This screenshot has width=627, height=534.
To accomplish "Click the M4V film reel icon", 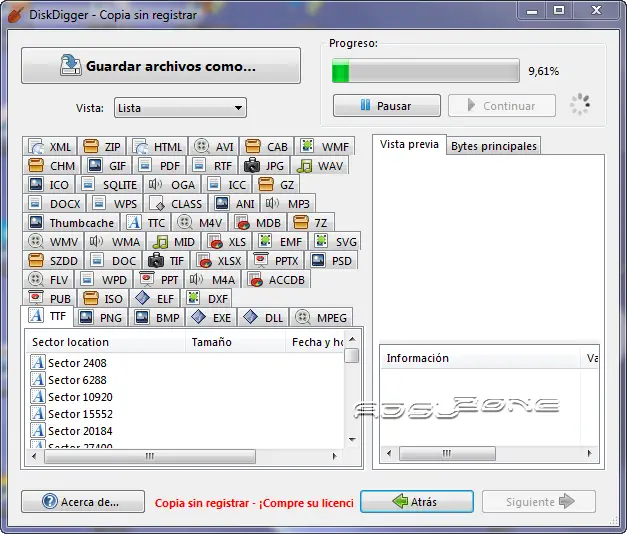I will pos(185,222).
